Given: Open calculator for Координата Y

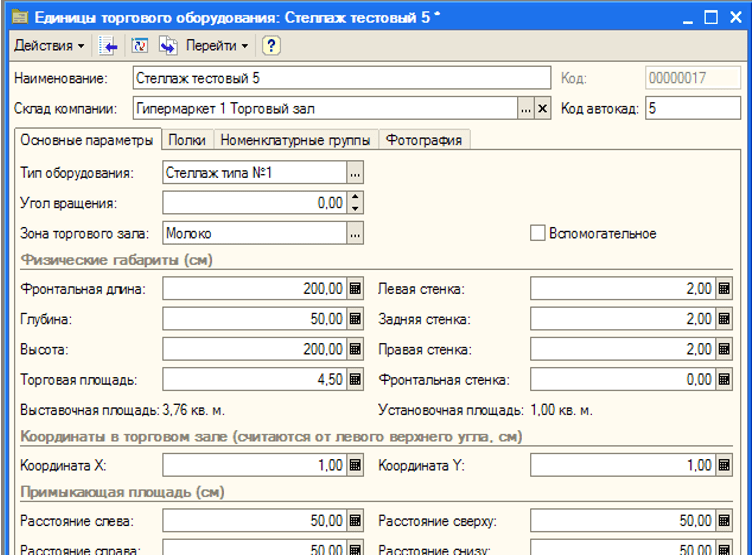Looking at the screenshot, I should [724, 465].
